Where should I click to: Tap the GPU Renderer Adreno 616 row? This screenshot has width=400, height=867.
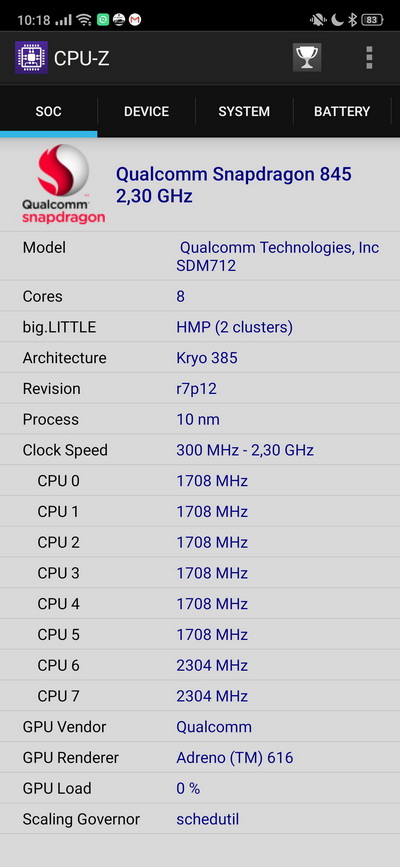point(200,758)
